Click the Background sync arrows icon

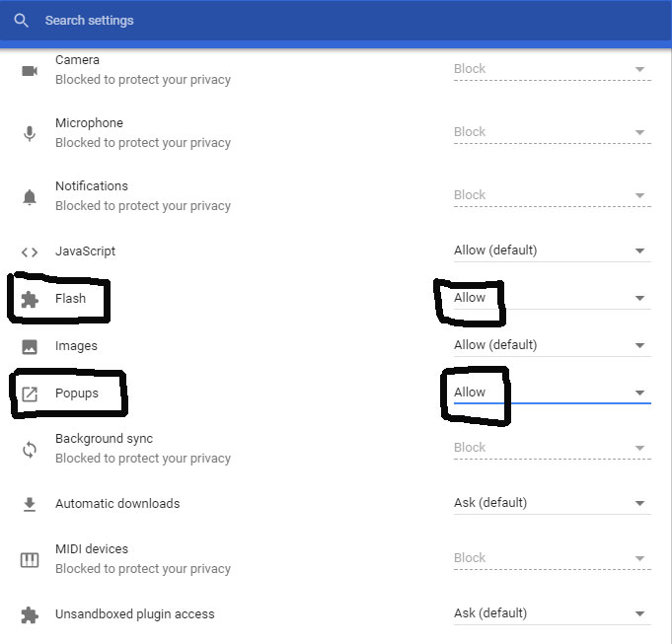[x=30, y=450]
